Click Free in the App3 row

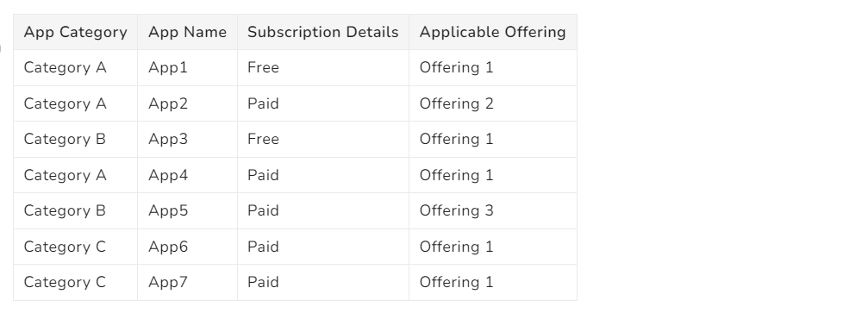point(263,139)
